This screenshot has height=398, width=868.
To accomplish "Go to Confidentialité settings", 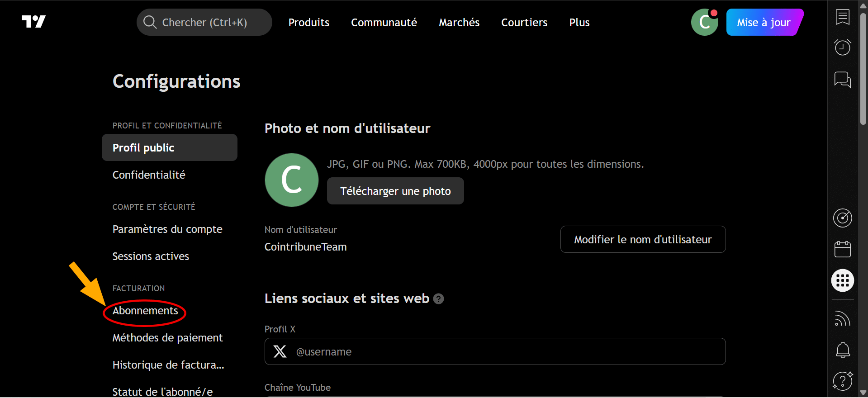I will pyautogui.click(x=149, y=175).
